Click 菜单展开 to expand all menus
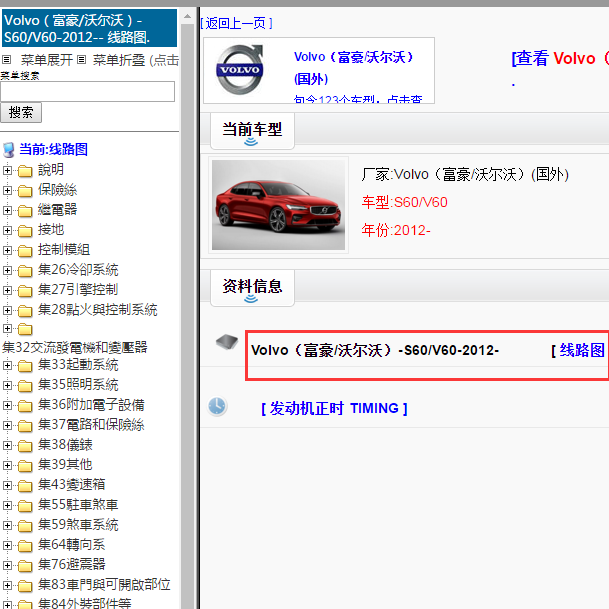 pos(47,60)
